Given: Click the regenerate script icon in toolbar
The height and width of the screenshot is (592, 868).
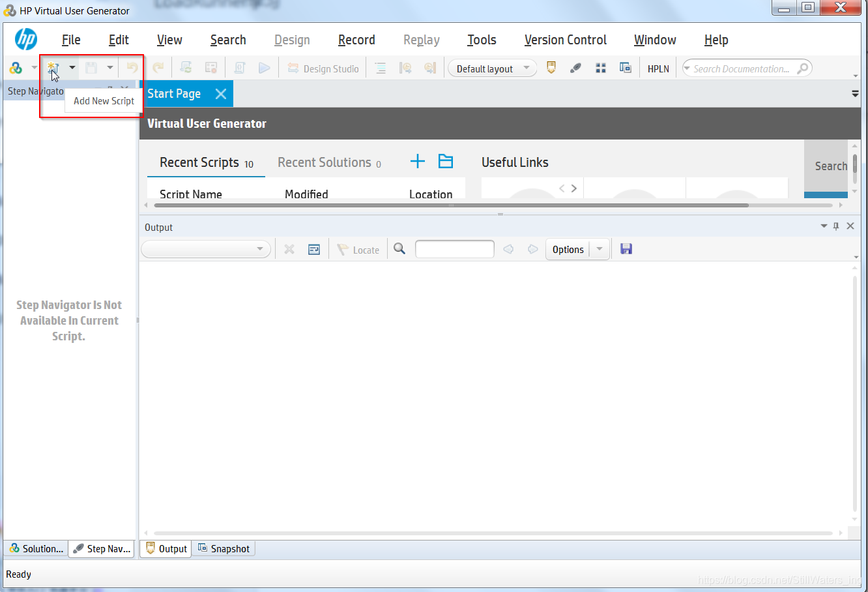Looking at the screenshot, I should click(x=186, y=68).
